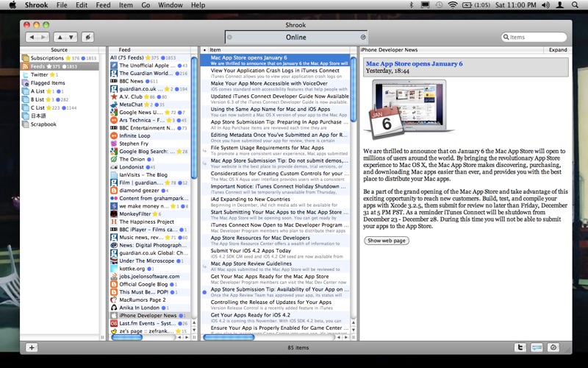Click the magnifier icon in search field
The height and width of the screenshot is (368, 588).
pos(507,38)
